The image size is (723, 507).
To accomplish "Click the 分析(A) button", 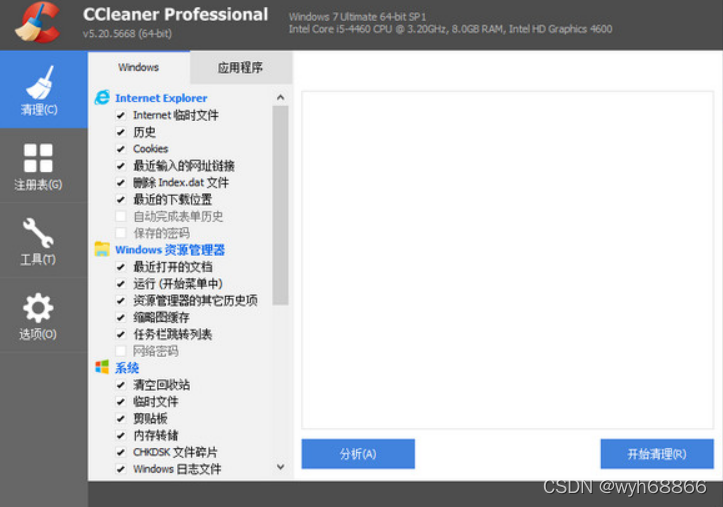I will click(358, 454).
